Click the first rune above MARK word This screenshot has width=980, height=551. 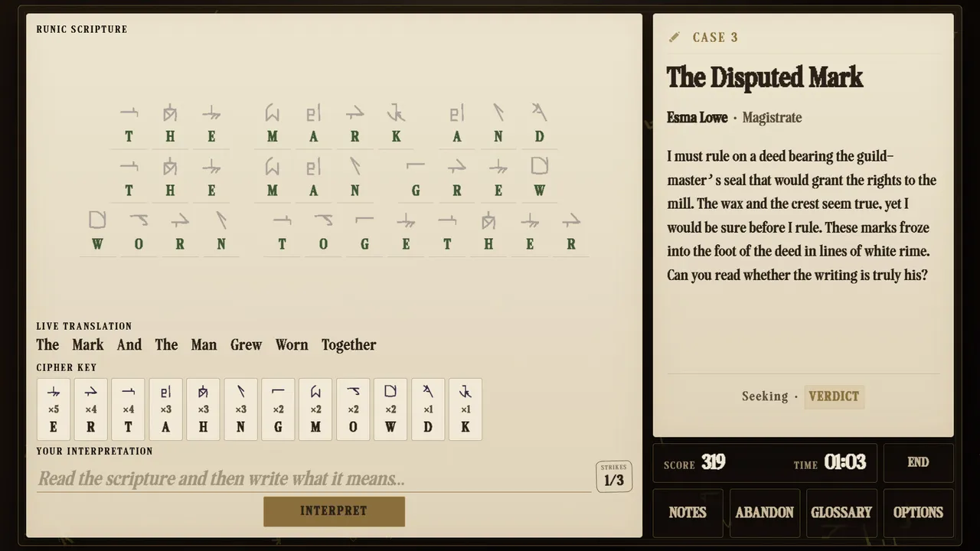click(x=272, y=114)
